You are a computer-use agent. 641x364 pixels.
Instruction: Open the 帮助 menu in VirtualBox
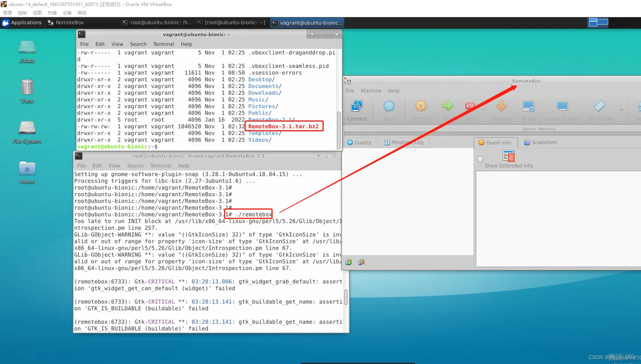tap(82, 13)
